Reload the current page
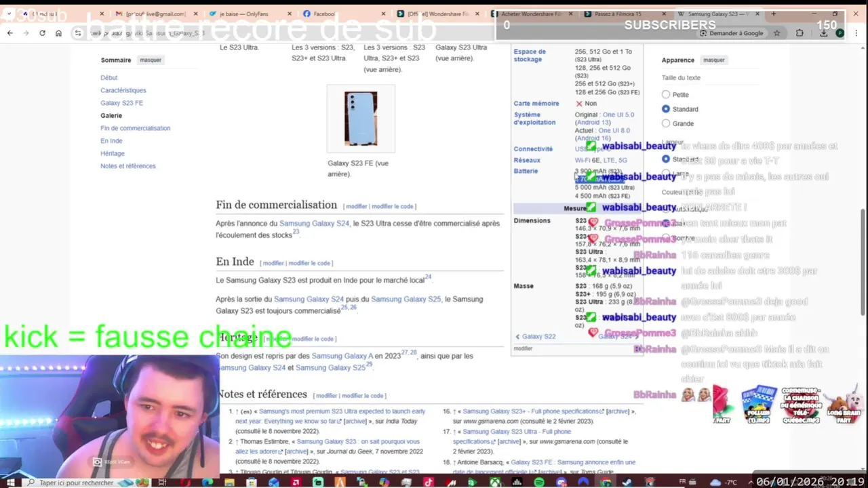 tap(42, 33)
